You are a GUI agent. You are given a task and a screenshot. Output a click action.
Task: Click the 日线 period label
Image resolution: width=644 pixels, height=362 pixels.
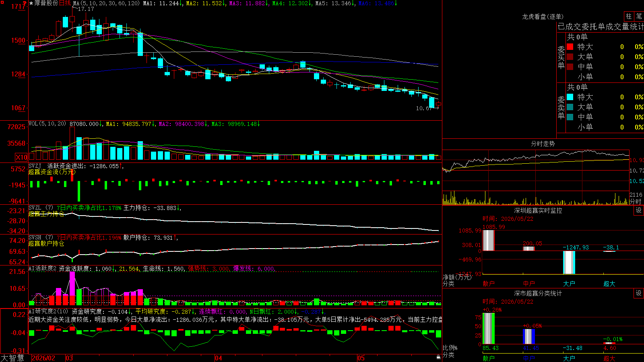[x=65, y=3]
